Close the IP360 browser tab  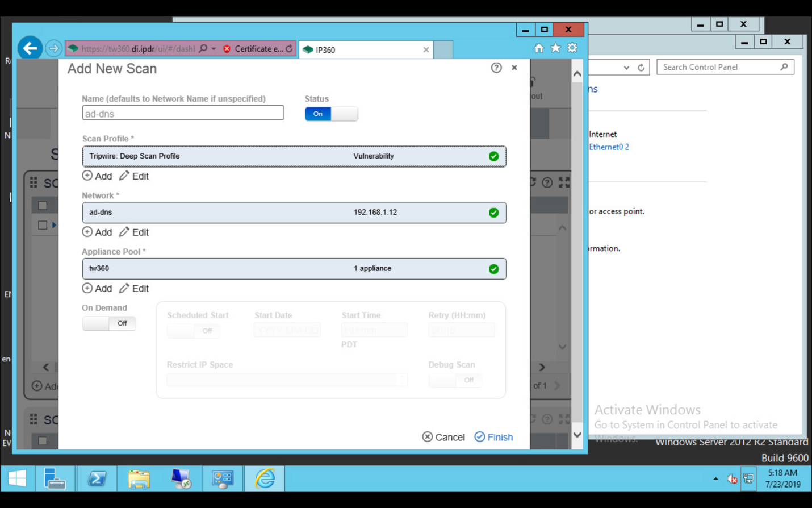pyautogui.click(x=426, y=50)
